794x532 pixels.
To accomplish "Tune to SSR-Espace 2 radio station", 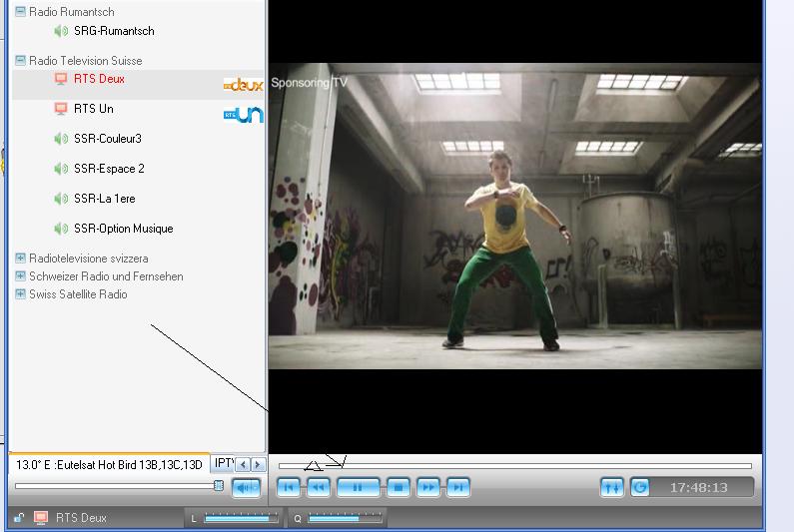I will 109,169.
